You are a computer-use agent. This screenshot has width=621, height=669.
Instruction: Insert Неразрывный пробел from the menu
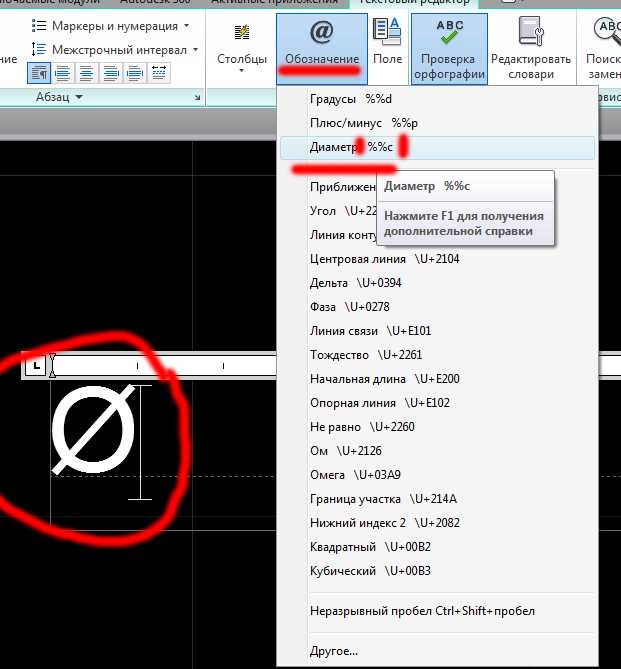tap(437, 611)
